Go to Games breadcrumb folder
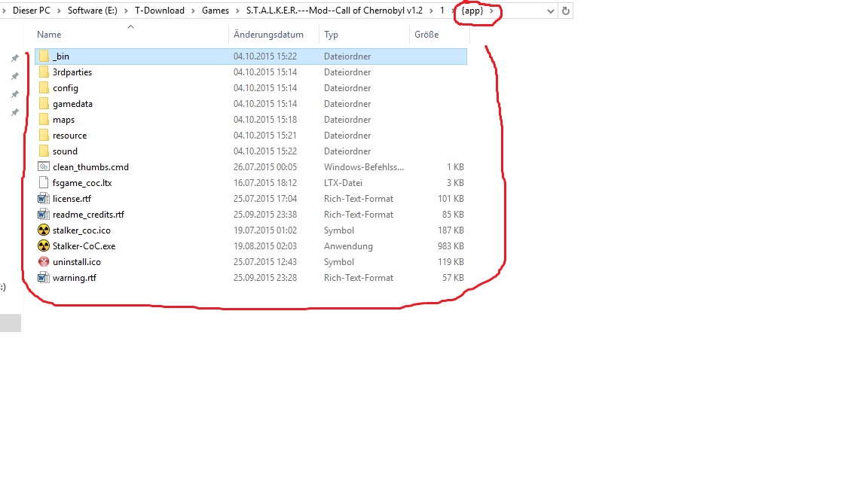 coord(215,11)
